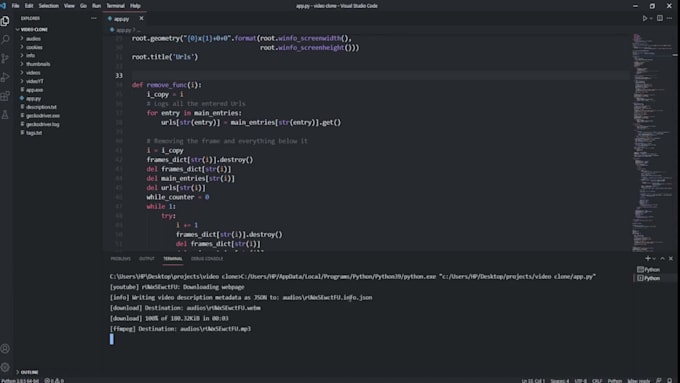680x383 pixels.
Task: Open the Search view in activity bar
Action: 5,39
